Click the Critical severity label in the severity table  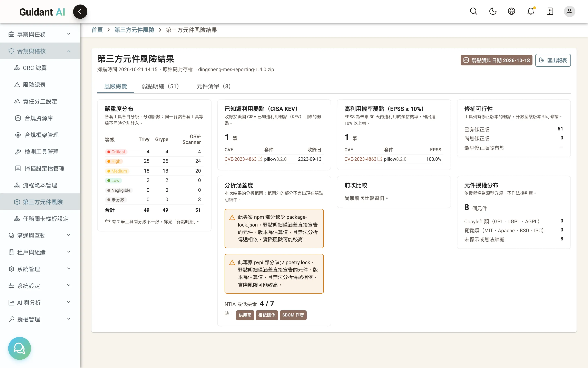point(116,152)
